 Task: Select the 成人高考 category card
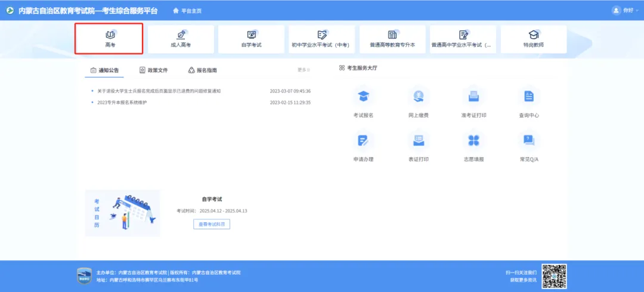[181, 39]
